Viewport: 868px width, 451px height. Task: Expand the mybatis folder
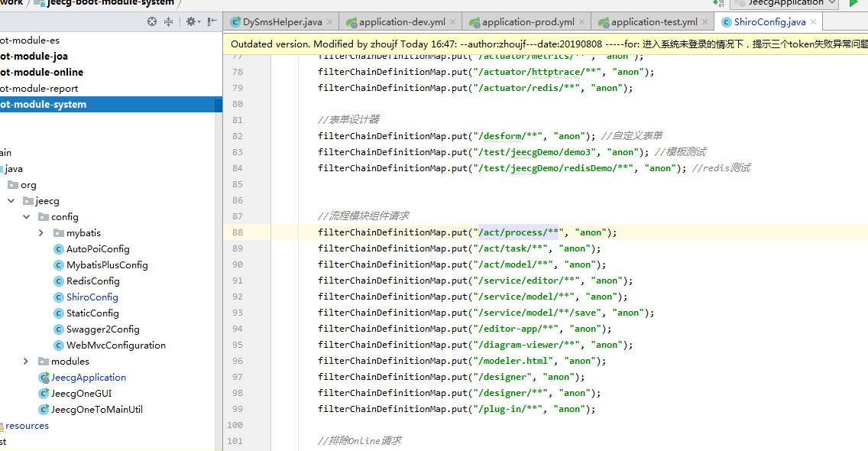point(41,233)
